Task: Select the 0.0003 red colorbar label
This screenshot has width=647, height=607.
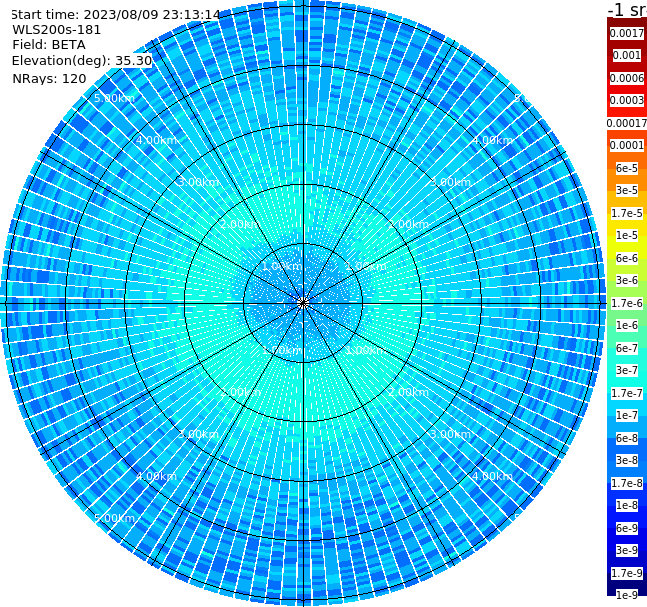Action: point(627,100)
